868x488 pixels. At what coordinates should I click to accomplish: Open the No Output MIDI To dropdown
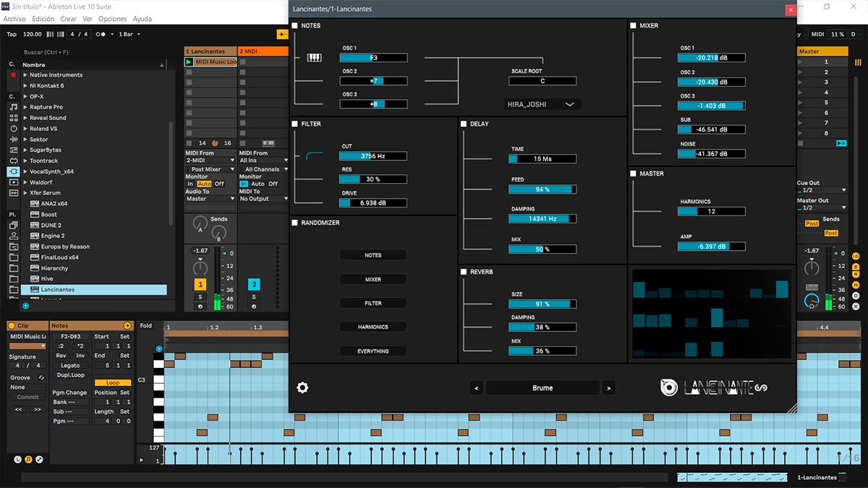click(x=264, y=199)
